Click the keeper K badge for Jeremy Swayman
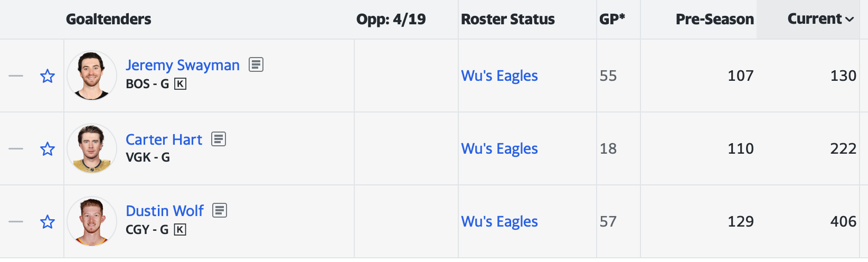 [180, 84]
